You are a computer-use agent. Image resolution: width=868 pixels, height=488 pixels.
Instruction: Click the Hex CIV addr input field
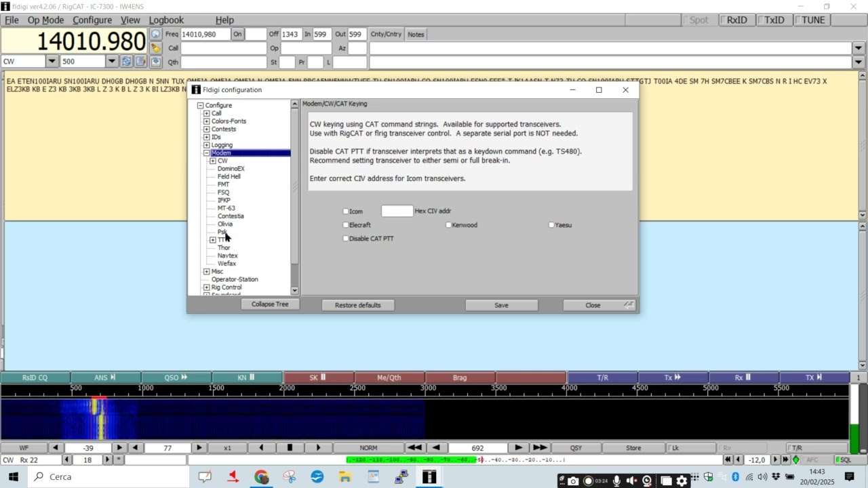397,211
